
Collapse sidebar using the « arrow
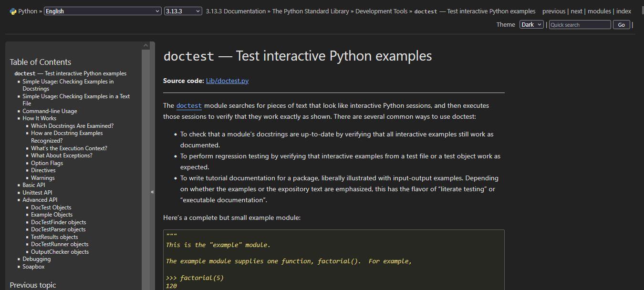(152, 192)
